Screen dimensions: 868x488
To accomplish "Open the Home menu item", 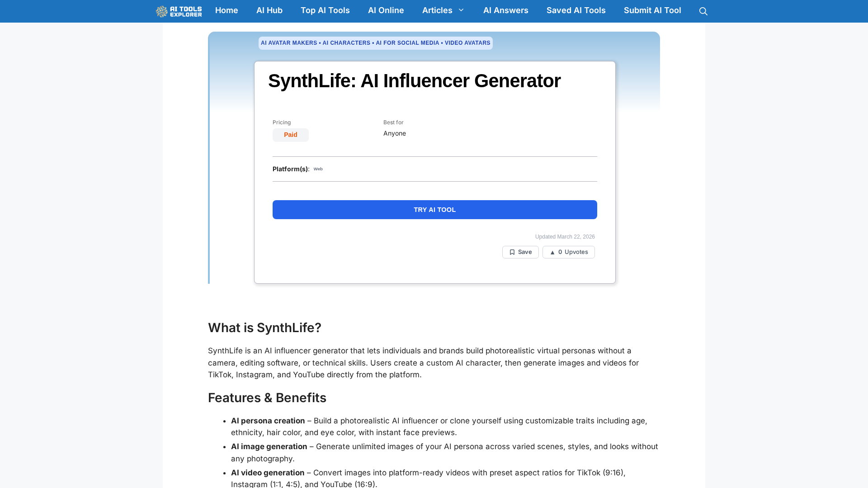I will click(226, 10).
